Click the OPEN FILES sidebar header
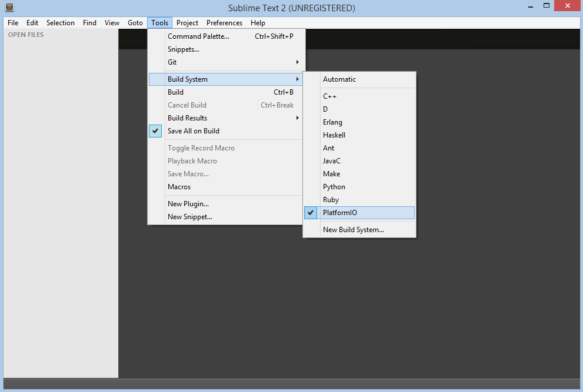 tap(26, 35)
